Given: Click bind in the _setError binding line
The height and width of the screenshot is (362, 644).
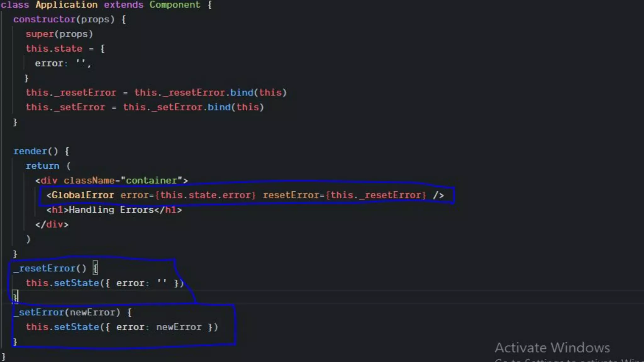Looking at the screenshot, I should (x=219, y=107).
